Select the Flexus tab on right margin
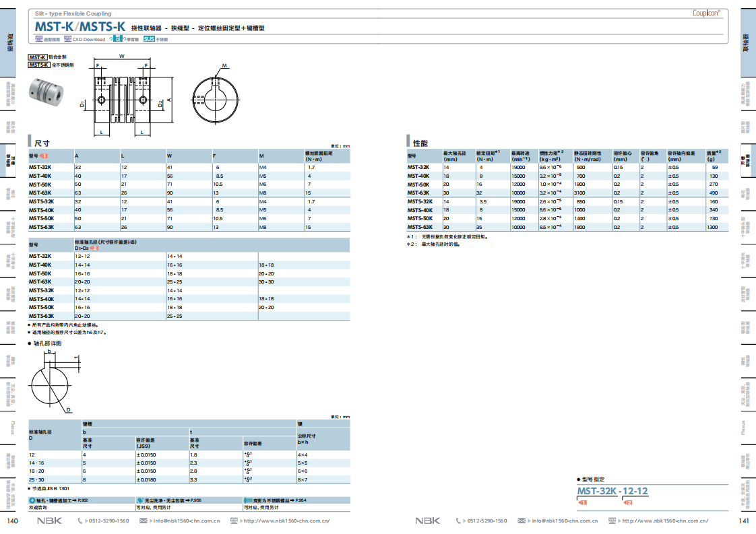756x534 pixels. (743, 427)
